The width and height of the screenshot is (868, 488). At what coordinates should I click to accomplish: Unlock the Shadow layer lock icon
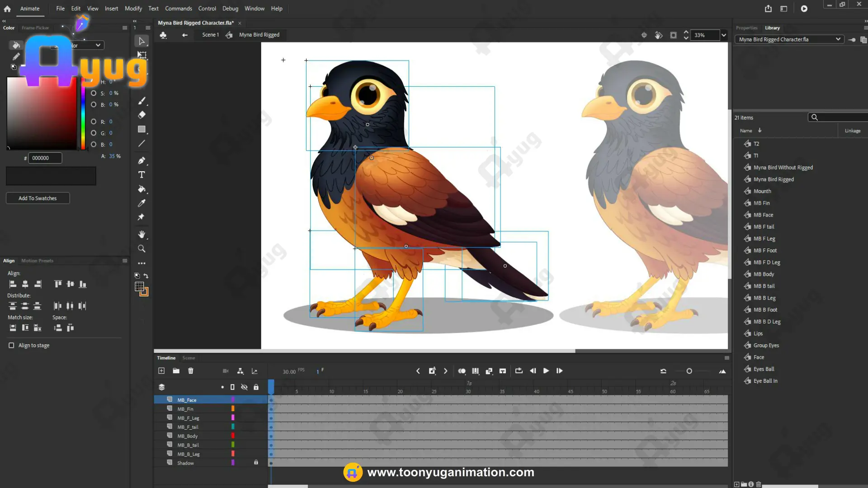(256, 463)
